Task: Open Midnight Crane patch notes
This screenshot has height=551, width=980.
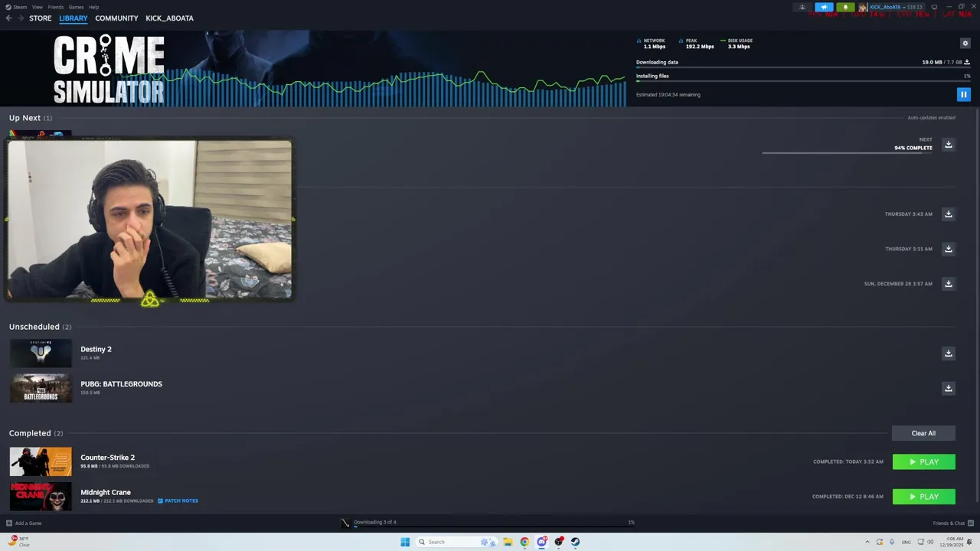Action: click(178, 500)
